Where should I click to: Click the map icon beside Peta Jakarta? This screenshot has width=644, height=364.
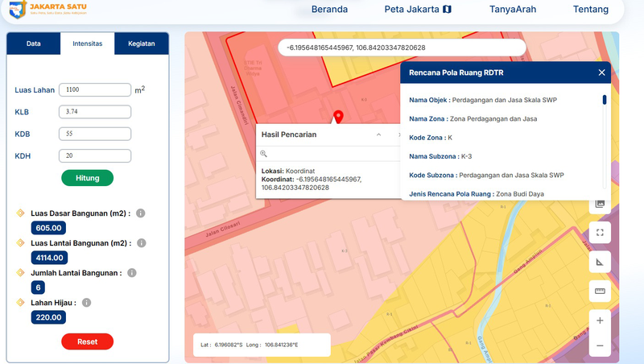447,9
